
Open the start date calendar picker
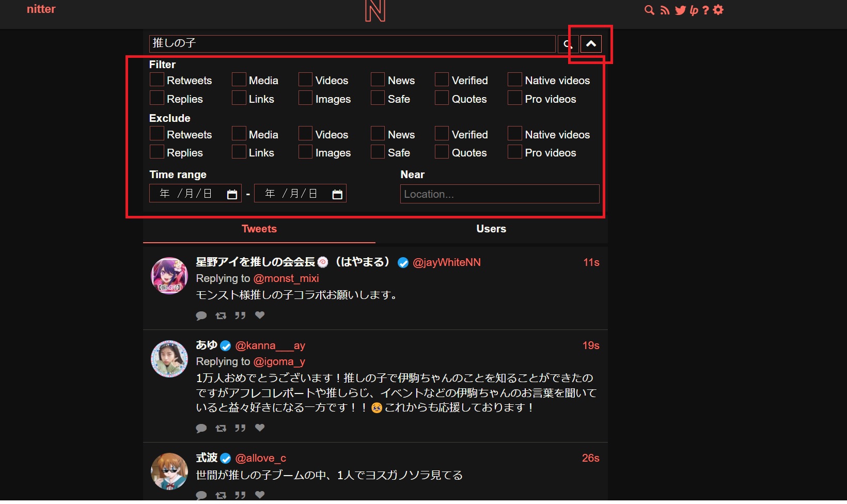pyautogui.click(x=232, y=193)
